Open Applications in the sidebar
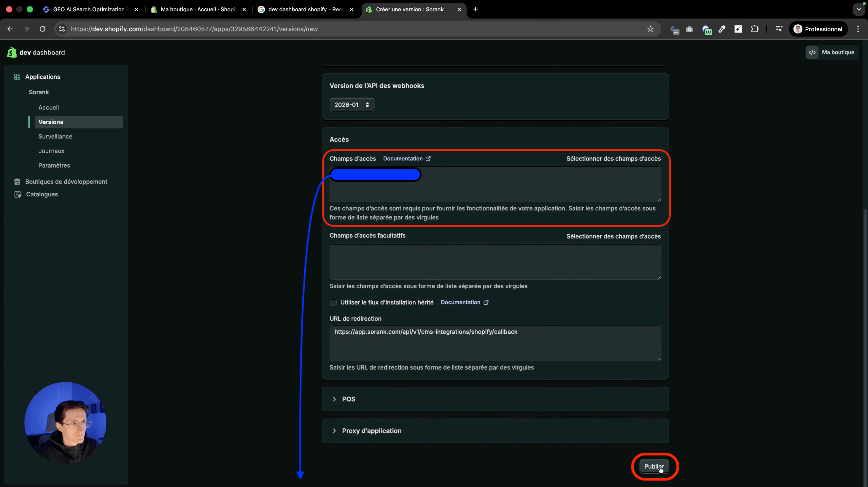 pos(42,77)
